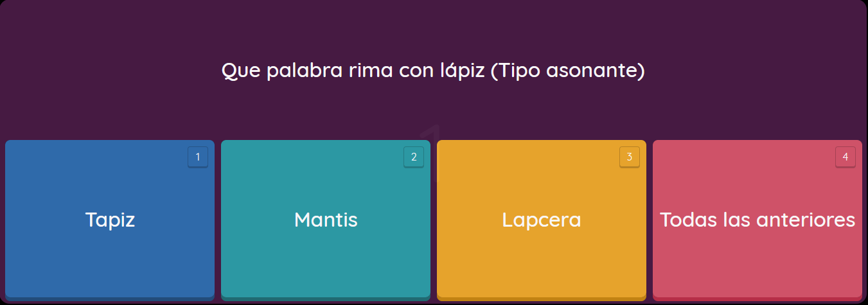Click the question text about lápiz
The image size is (868, 305).
[x=433, y=71]
